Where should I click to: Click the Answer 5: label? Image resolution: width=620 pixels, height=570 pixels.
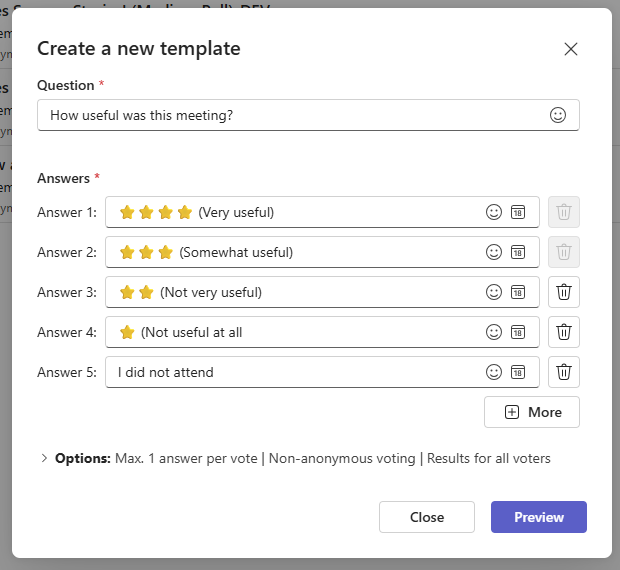pyautogui.click(x=67, y=372)
